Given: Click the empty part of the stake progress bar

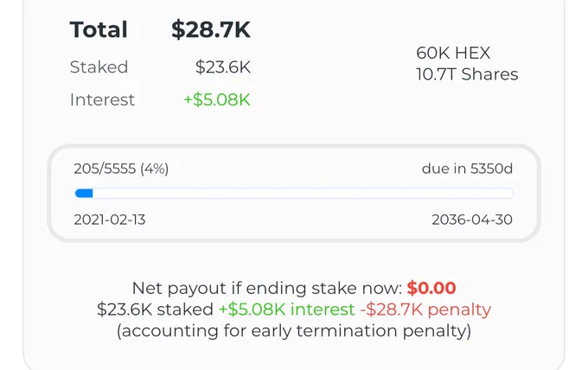Looking at the screenshot, I should [x=303, y=194].
